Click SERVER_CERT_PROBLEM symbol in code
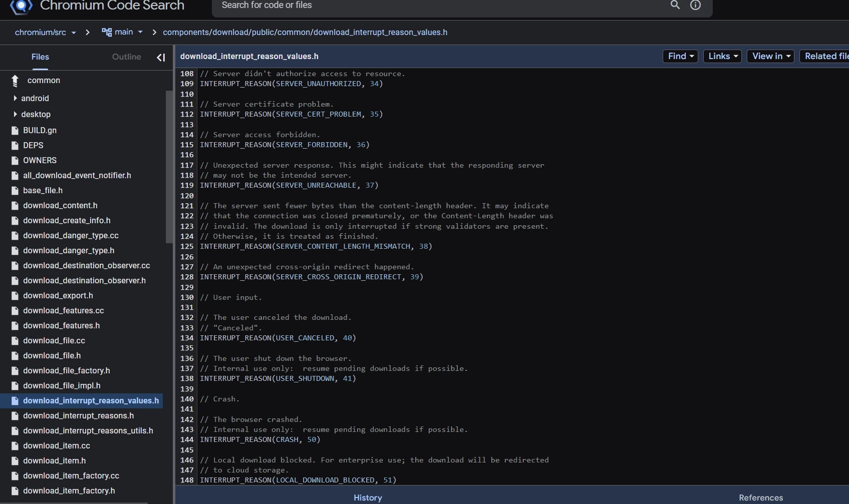Screen dimensions: 849x504 (x=319, y=114)
